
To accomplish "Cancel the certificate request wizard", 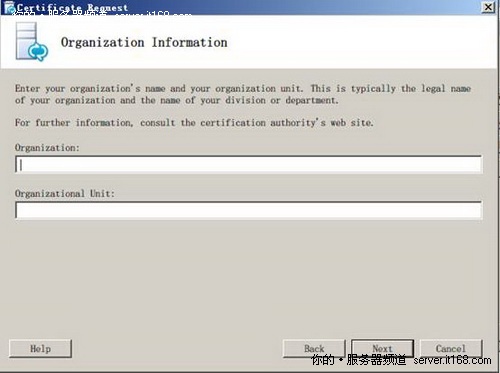I will click(x=451, y=349).
